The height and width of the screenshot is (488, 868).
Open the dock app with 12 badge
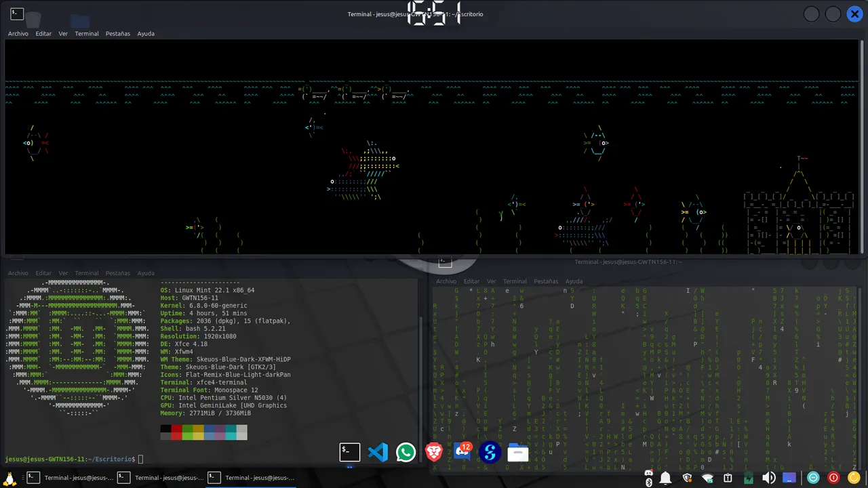[462, 452]
